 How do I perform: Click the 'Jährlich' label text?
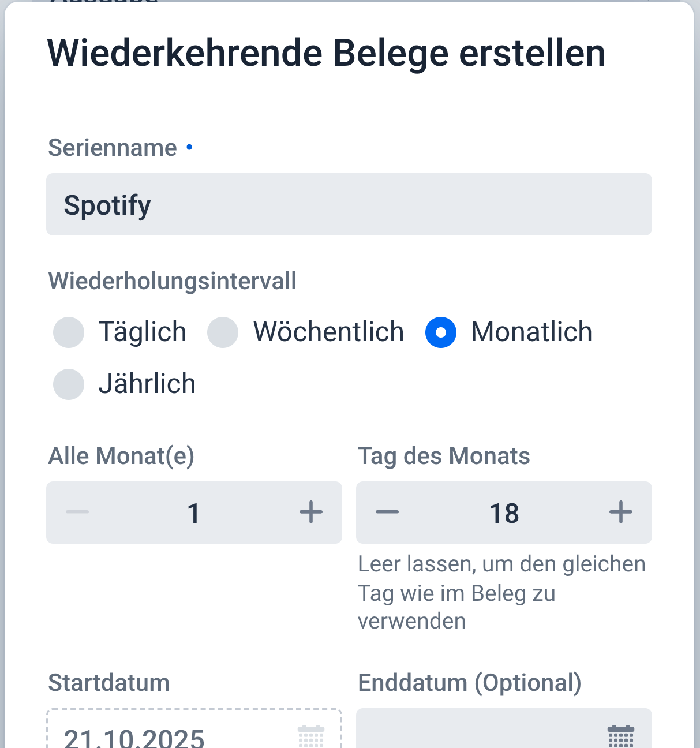point(147,384)
